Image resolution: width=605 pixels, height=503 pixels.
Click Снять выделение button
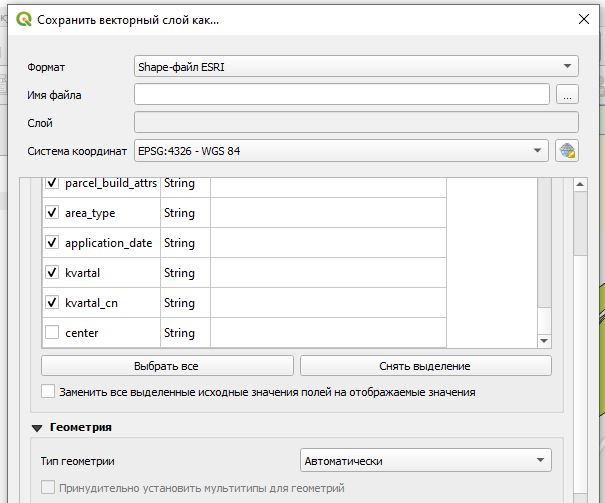coord(426,366)
